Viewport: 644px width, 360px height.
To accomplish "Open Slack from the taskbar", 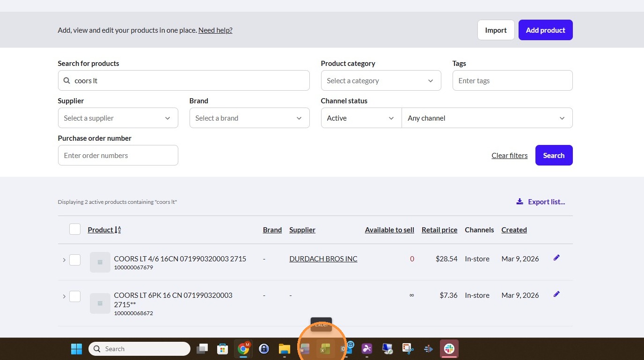I will click(x=449, y=349).
